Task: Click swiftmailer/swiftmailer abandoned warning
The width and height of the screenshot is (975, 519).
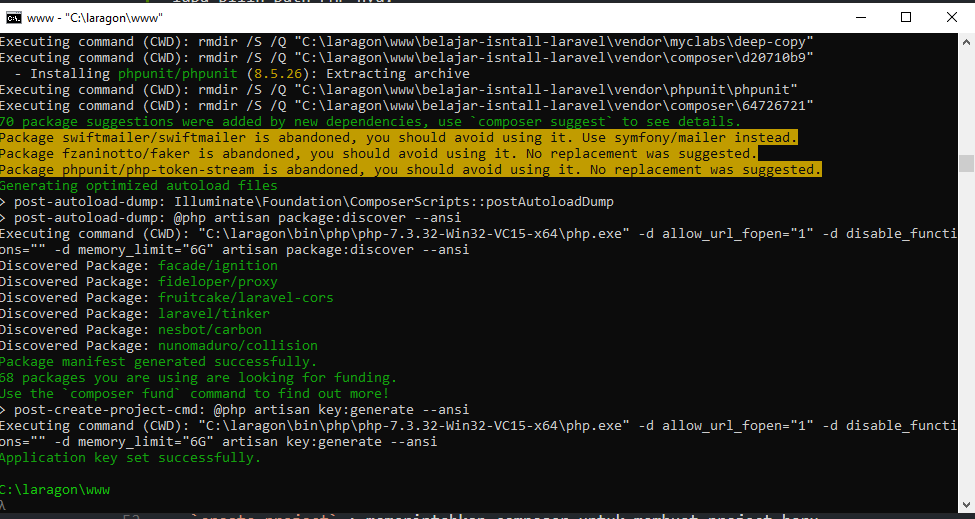Action: [398, 137]
